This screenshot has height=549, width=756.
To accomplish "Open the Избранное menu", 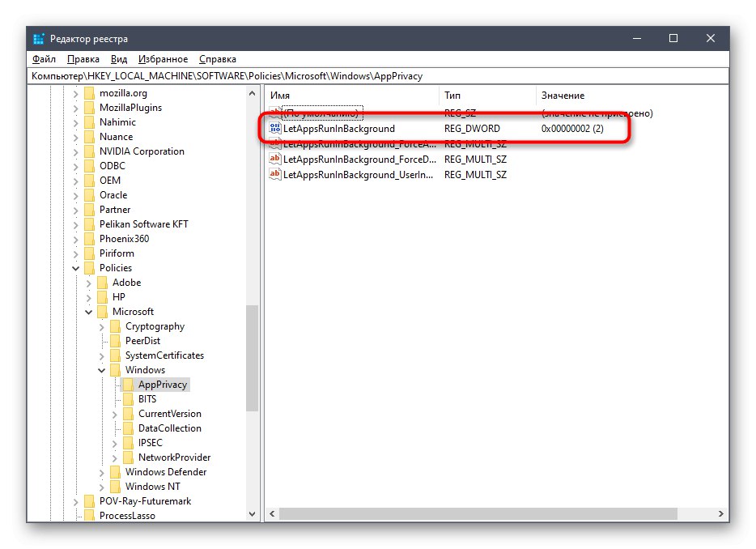I will point(163,59).
